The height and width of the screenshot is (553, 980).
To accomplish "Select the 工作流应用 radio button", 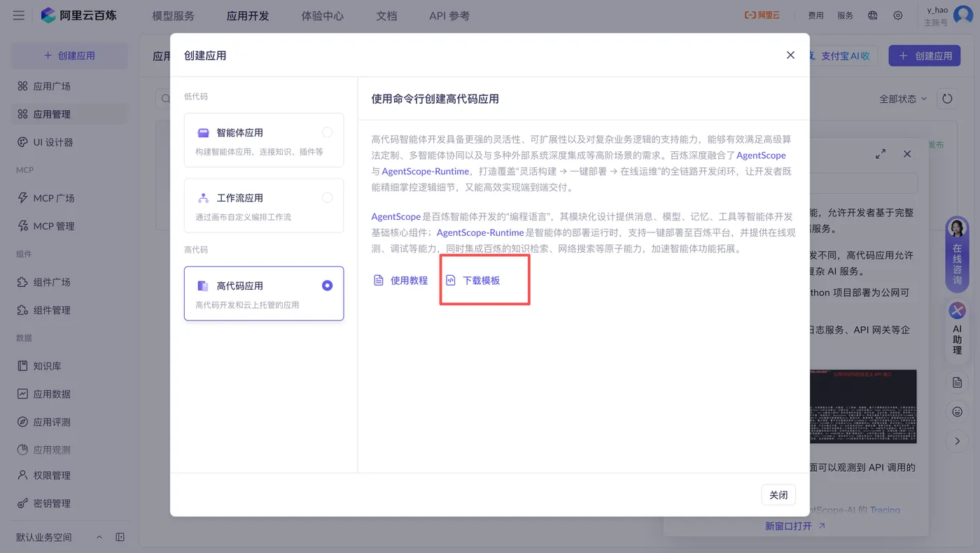I will coord(327,198).
